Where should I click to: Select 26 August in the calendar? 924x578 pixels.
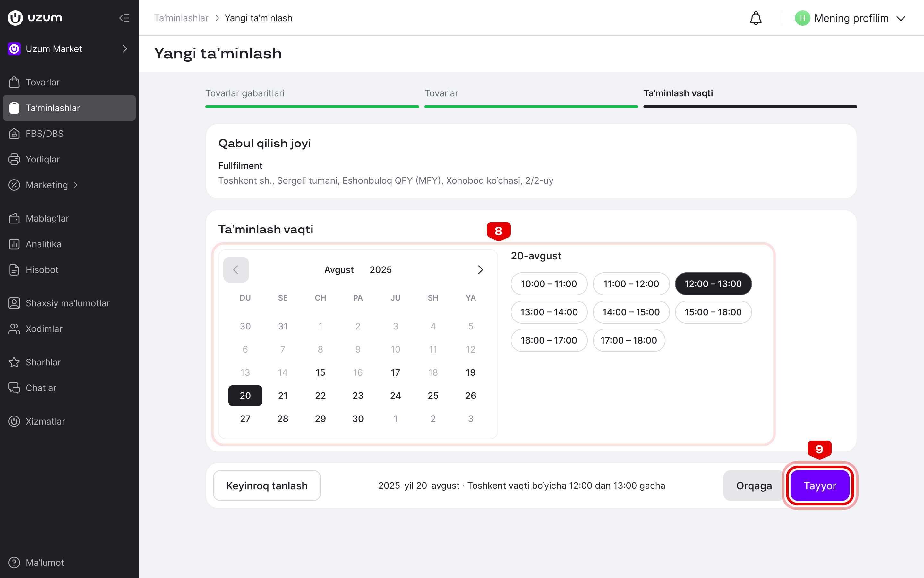(x=470, y=396)
